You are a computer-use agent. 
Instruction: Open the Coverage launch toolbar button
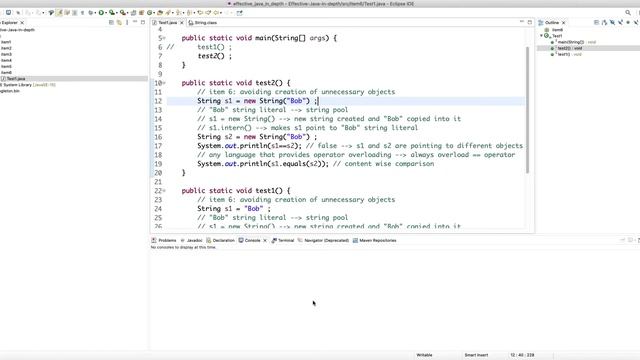pos(111,13)
